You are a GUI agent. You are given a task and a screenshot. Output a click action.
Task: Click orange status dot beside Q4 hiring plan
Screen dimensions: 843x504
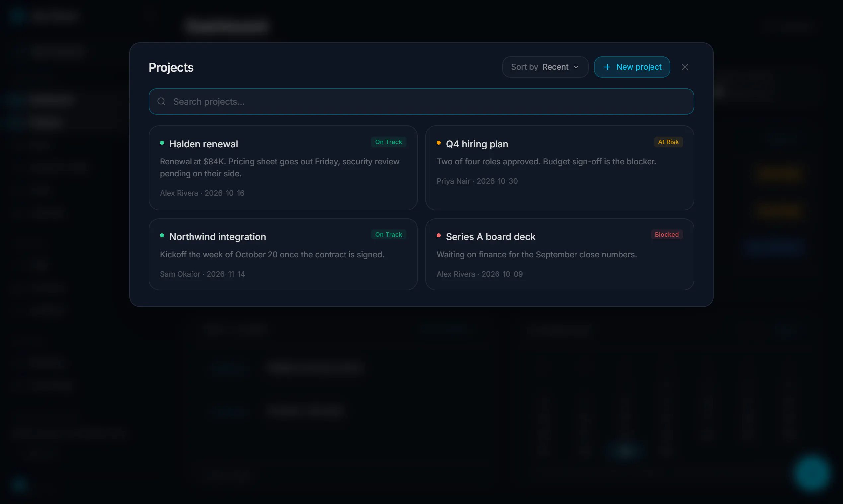pos(439,143)
